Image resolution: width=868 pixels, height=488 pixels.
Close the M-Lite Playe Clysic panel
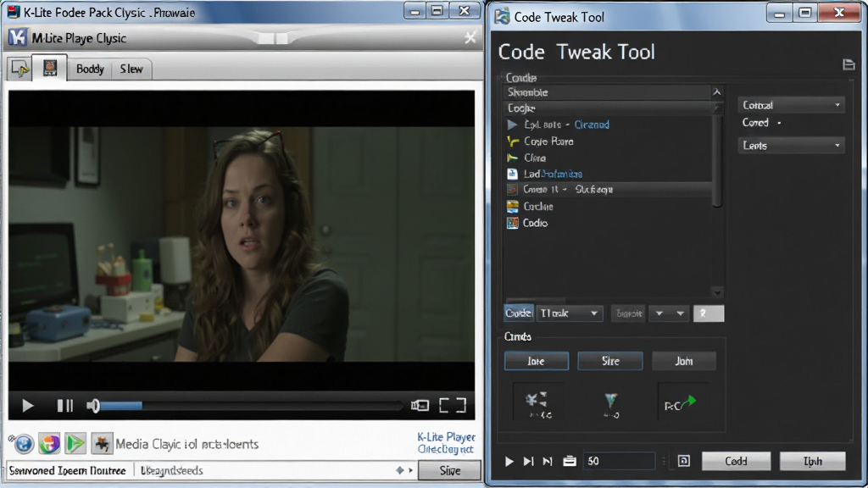[470, 37]
